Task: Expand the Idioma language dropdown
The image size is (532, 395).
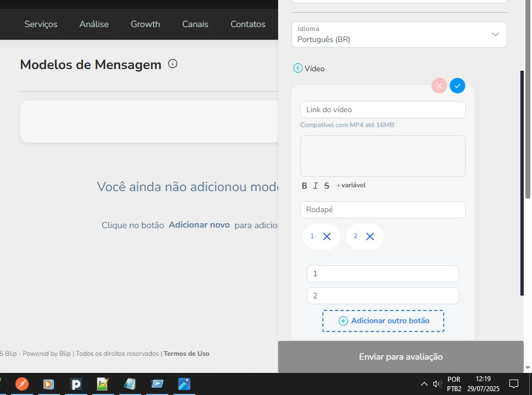Action: click(x=399, y=34)
